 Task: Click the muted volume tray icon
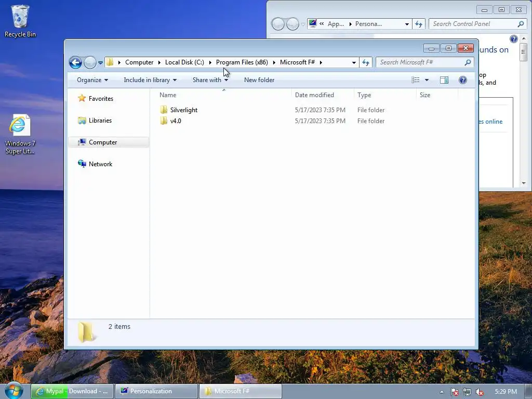(480, 392)
